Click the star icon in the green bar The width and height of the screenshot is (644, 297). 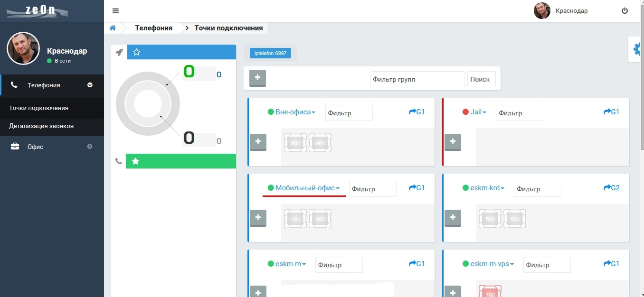coord(136,161)
